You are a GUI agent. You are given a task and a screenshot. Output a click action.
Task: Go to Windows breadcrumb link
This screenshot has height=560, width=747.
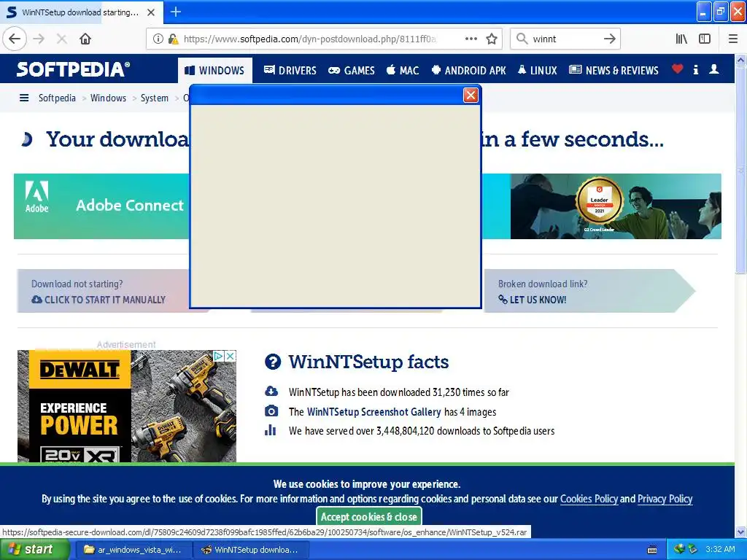pos(108,98)
